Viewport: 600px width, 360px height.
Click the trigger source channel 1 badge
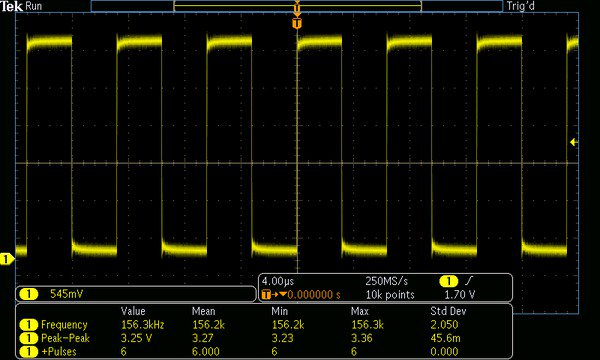pyautogui.click(x=448, y=281)
